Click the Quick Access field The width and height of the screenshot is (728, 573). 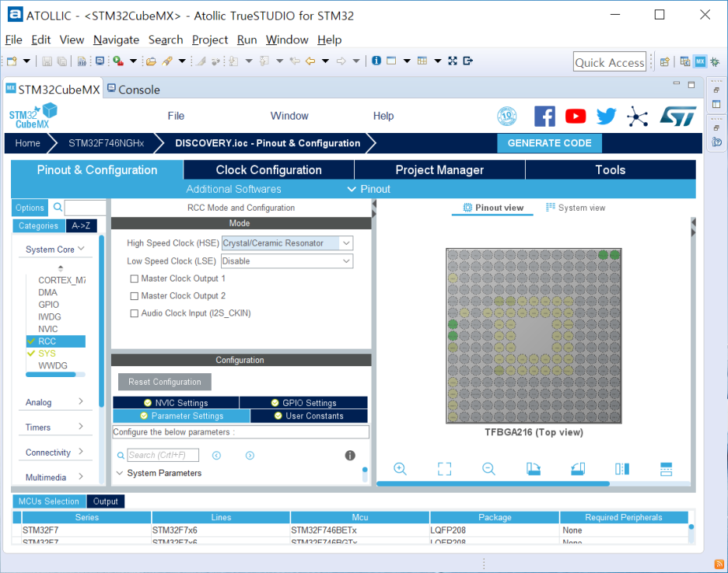coord(610,62)
